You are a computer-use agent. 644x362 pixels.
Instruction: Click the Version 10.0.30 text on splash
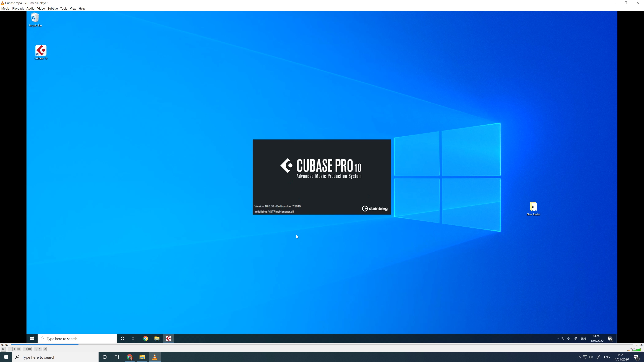click(278, 206)
